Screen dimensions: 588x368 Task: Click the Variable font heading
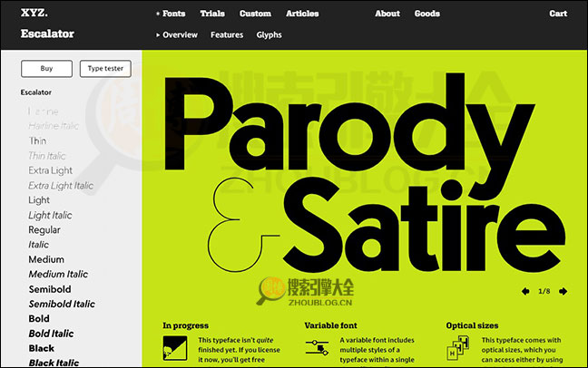pos(330,325)
